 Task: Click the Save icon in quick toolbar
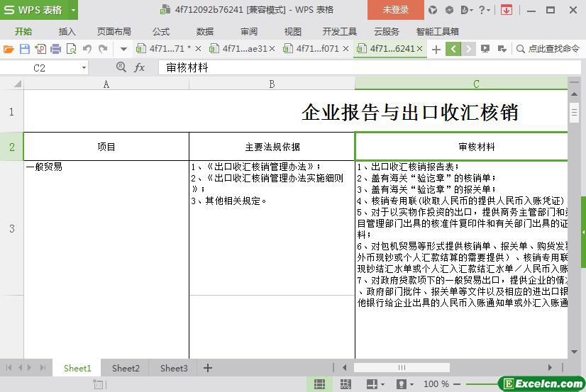tap(25, 49)
